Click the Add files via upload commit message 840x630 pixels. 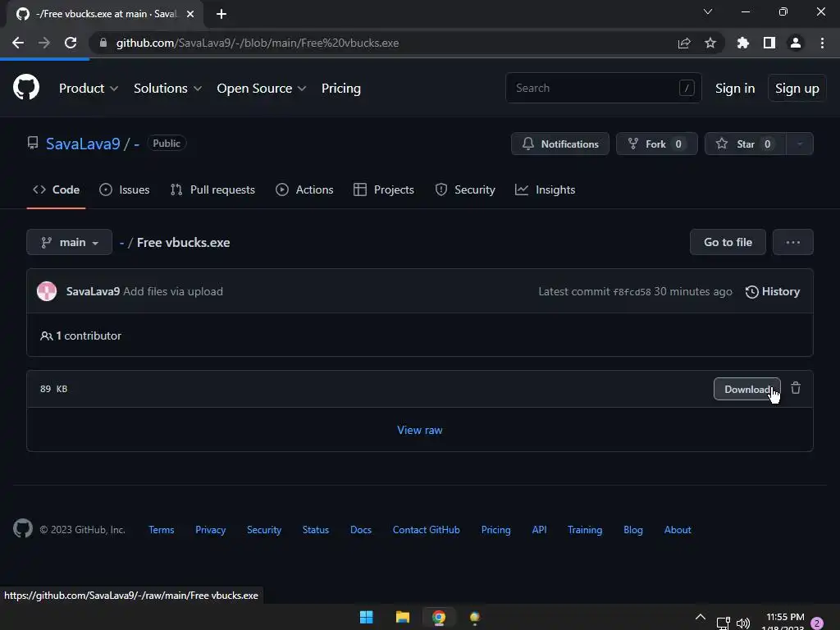click(173, 291)
